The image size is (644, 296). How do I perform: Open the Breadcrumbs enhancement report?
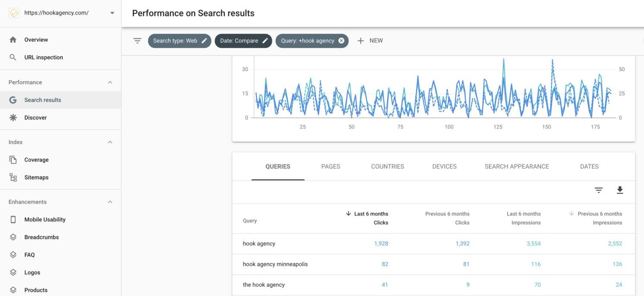point(41,237)
